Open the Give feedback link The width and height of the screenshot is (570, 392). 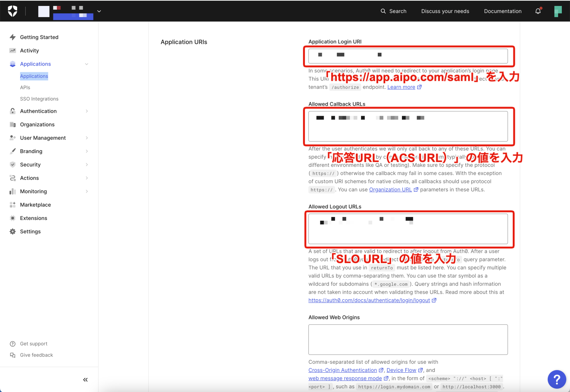pos(36,355)
